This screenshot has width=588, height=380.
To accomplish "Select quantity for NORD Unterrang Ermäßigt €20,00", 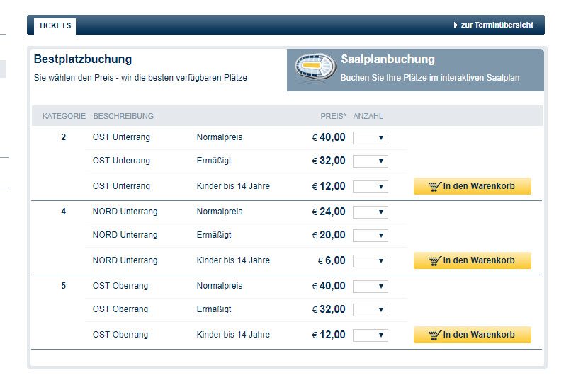I will pyautogui.click(x=370, y=235).
